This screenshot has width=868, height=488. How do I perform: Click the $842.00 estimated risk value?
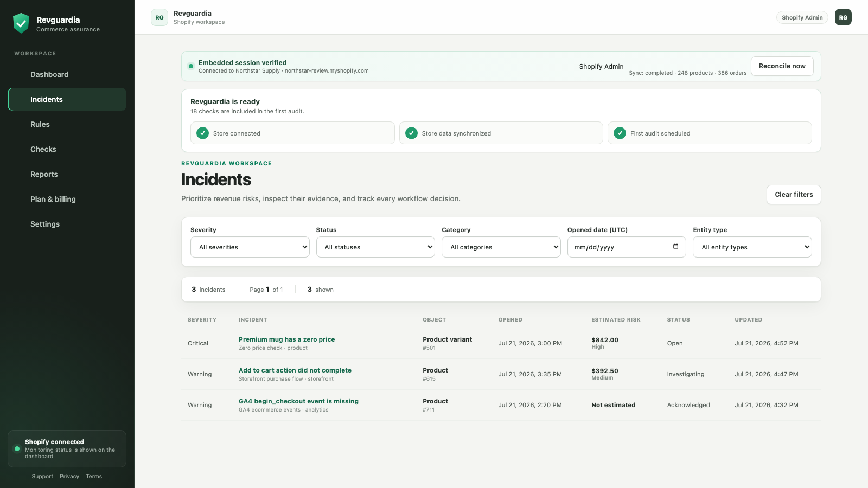(x=605, y=340)
